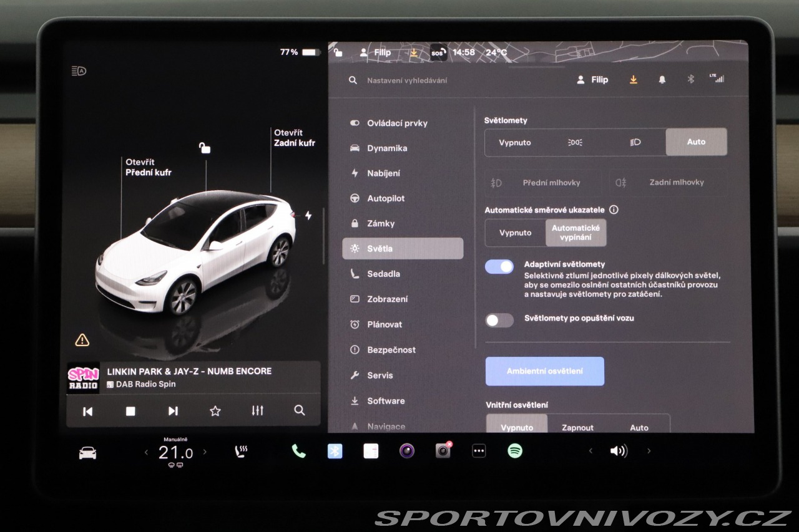
Task: Stop radio playback
Action: pyautogui.click(x=130, y=411)
